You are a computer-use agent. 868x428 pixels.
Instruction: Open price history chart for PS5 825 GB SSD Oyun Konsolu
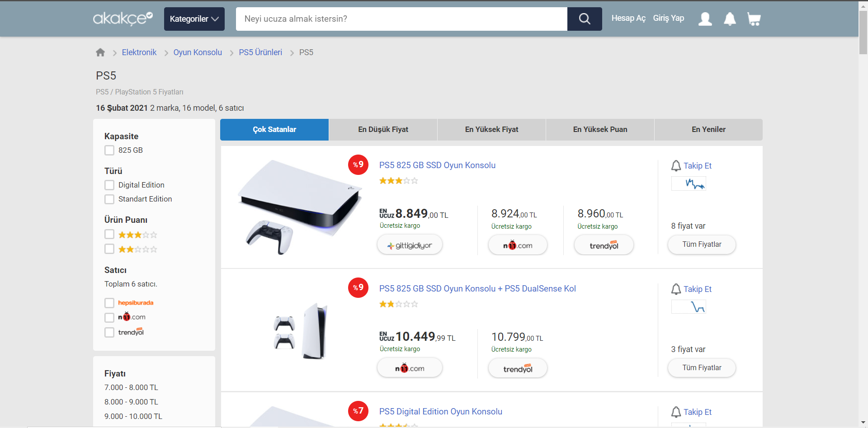click(x=689, y=183)
